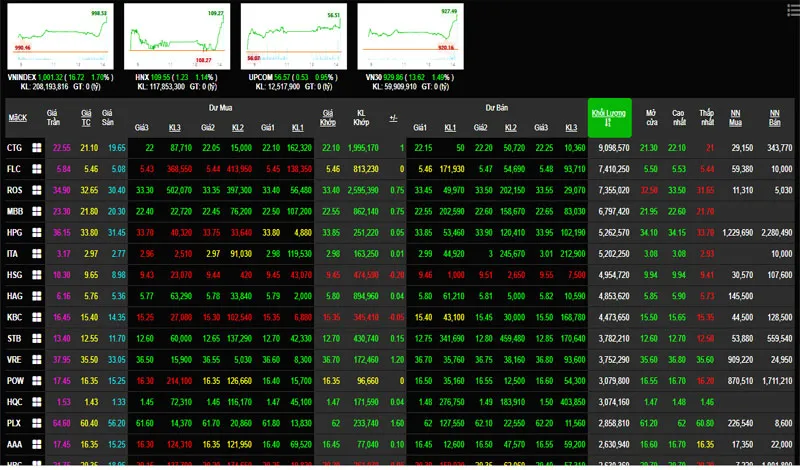Open the grid icon beside STB
Viewport: 800px width, 470px height.
(x=37, y=338)
